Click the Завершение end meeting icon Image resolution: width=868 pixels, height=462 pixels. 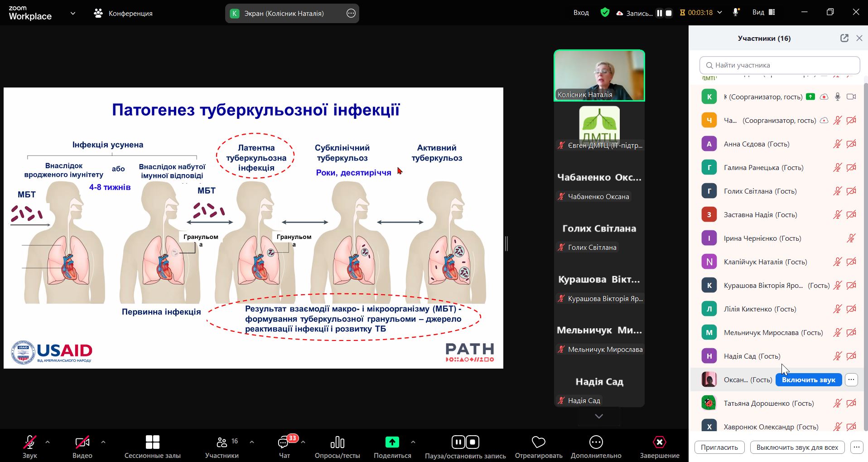click(659, 442)
